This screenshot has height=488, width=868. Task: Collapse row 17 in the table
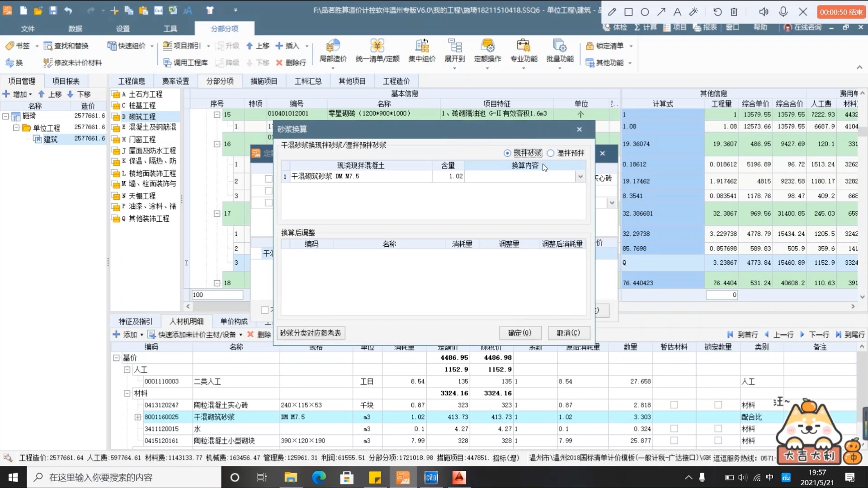[x=217, y=213]
